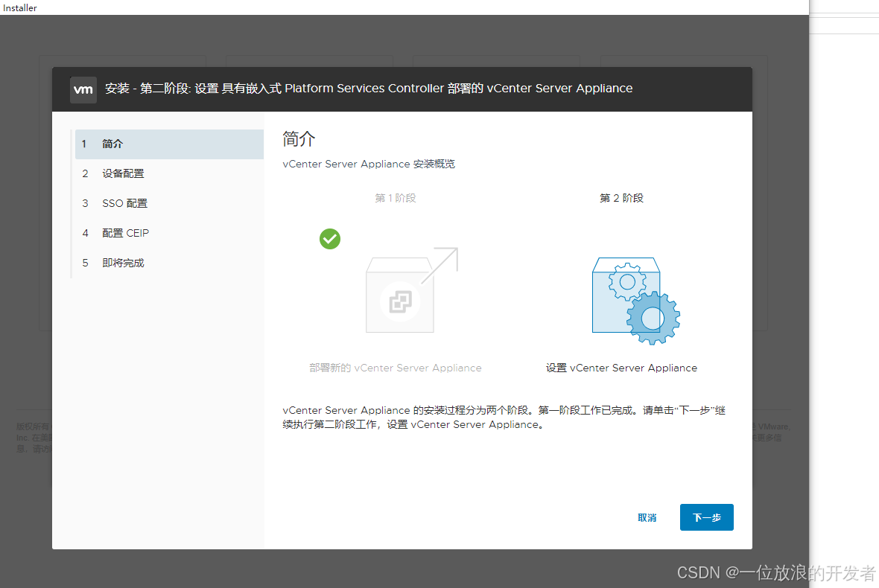Screen dimensions: 879x588
Task: Click the 部署新的 vCenter Server Appliance caption
Action: [396, 368]
